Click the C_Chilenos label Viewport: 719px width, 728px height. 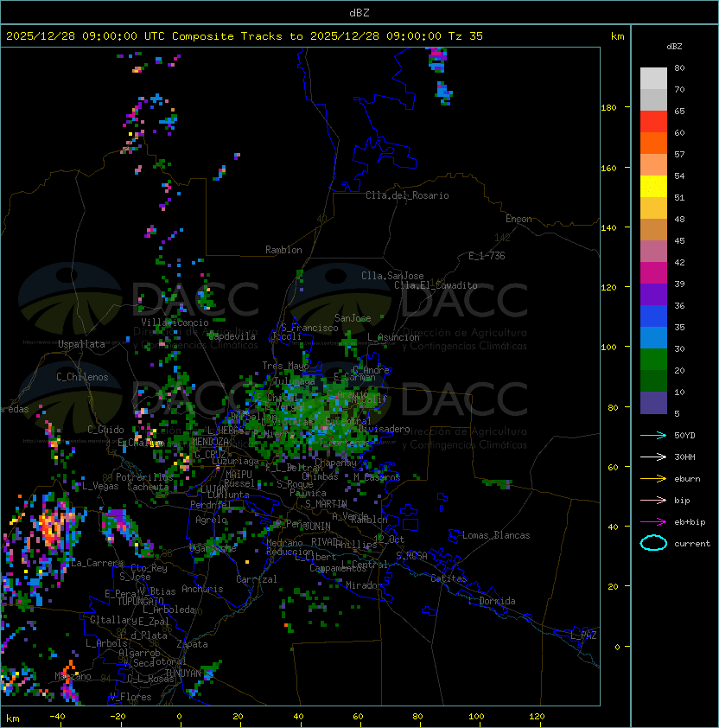[82, 377]
